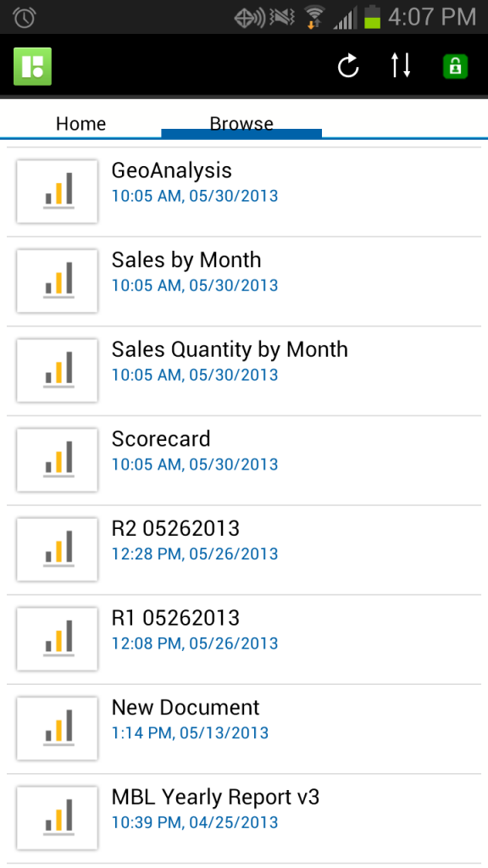Switch to the Home tab
This screenshot has width=488, height=868.
(80, 124)
